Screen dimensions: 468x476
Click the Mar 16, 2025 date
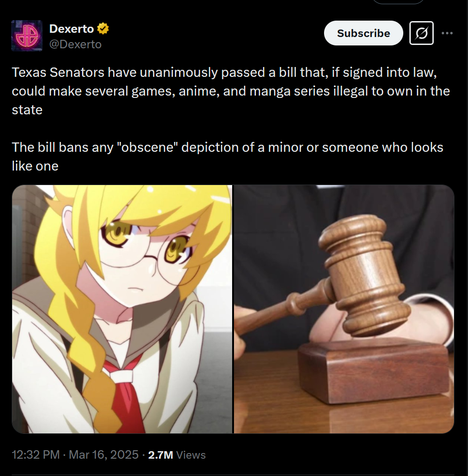[x=104, y=454]
